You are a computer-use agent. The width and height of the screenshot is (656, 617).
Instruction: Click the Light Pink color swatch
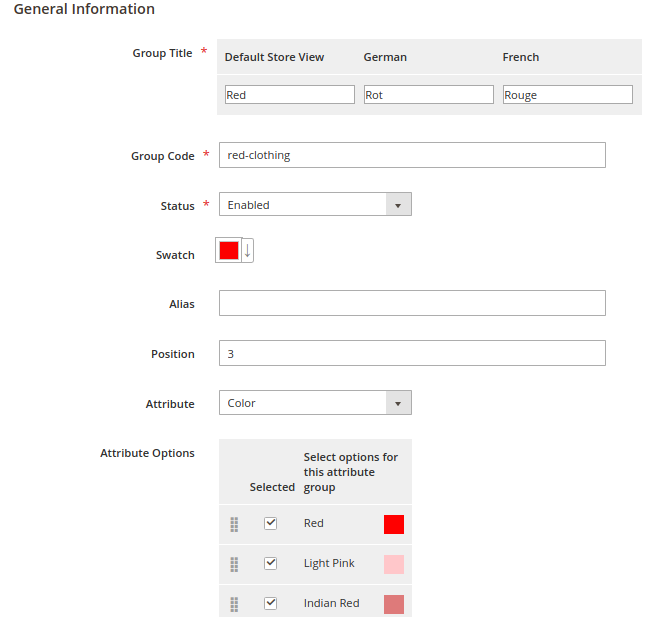pyautogui.click(x=393, y=564)
